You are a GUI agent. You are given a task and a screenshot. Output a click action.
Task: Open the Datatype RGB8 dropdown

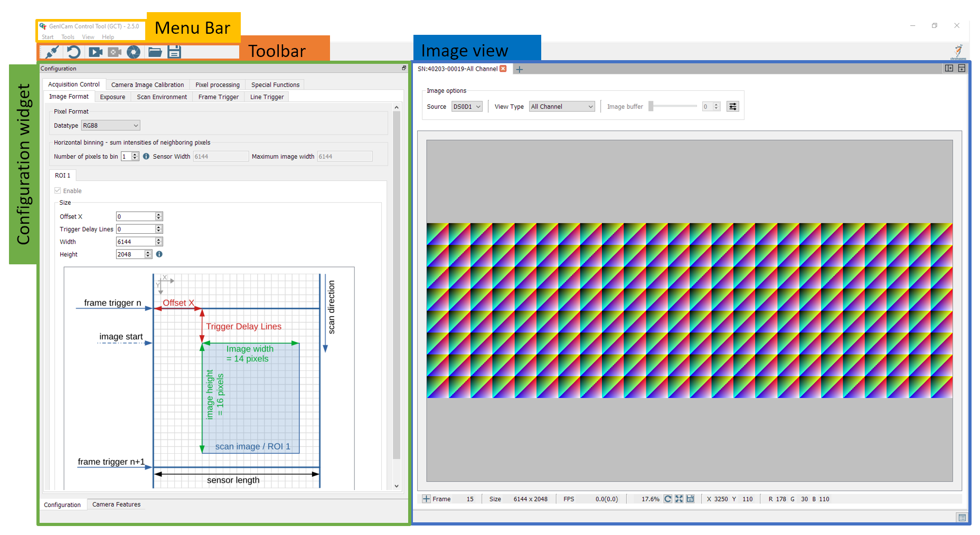(x=111, y=126)
